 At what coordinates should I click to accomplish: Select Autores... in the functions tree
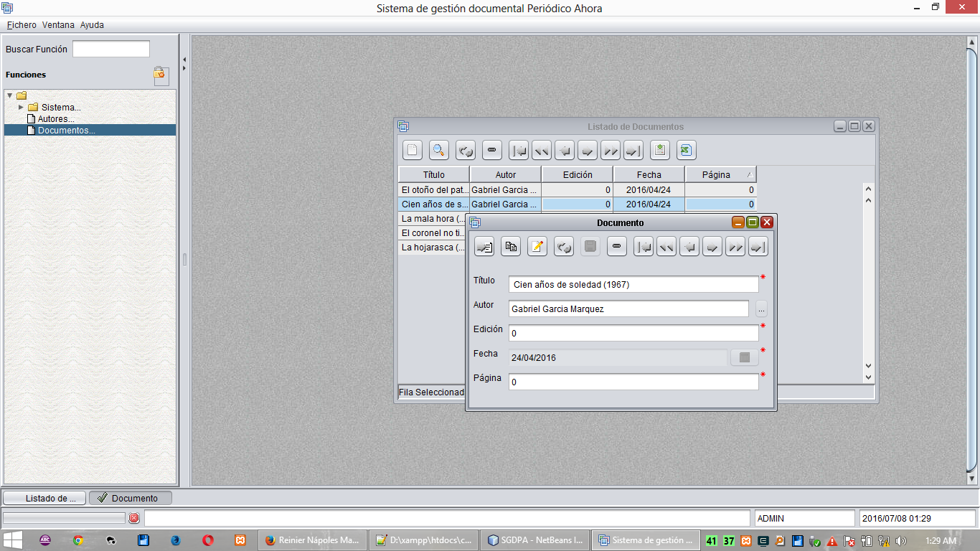pos(55,119)
